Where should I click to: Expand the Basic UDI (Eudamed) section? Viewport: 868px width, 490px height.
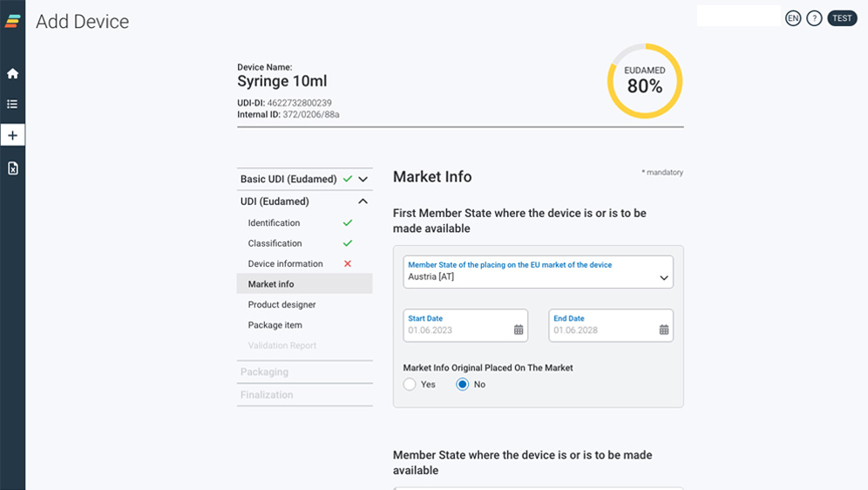click(x=363, y=180)
